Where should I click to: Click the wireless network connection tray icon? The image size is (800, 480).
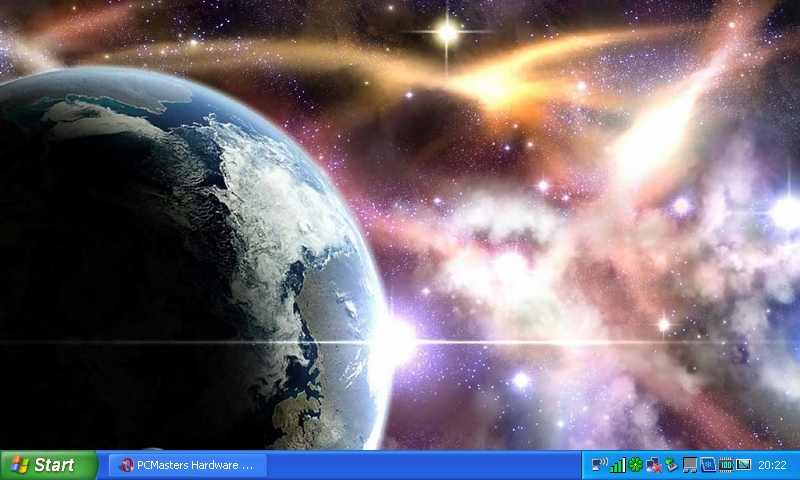[x=599, y=465]
